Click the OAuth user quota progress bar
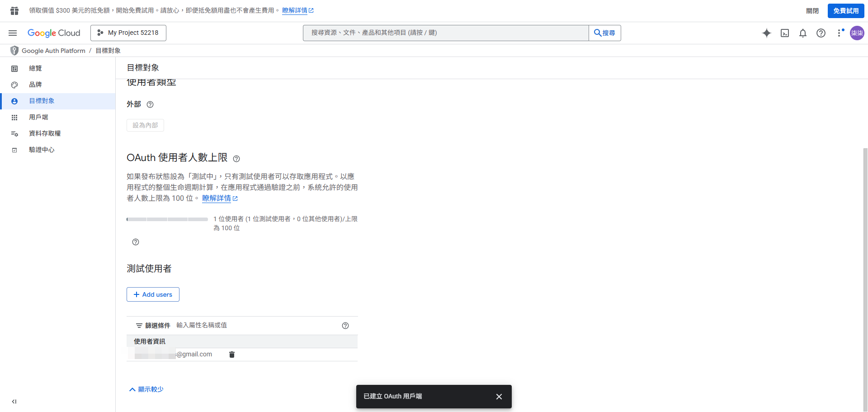 [167, 219]
